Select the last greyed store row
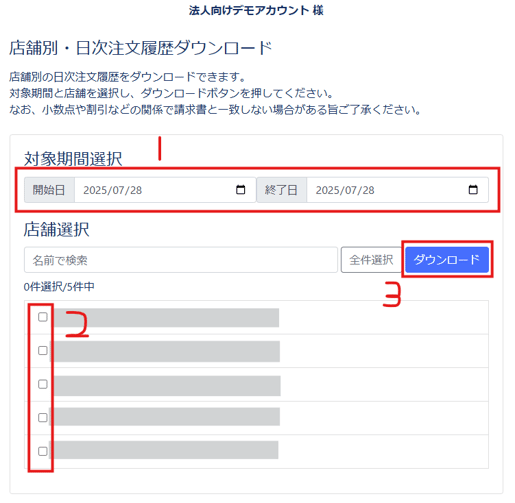This screenshot has width=515, height=503. [256, 451]
